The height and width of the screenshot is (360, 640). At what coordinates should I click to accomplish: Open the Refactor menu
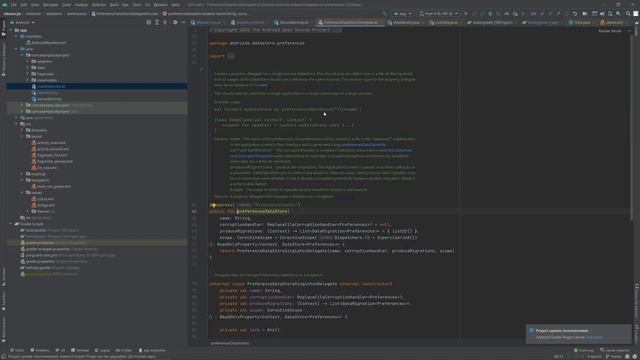[99, 4]
